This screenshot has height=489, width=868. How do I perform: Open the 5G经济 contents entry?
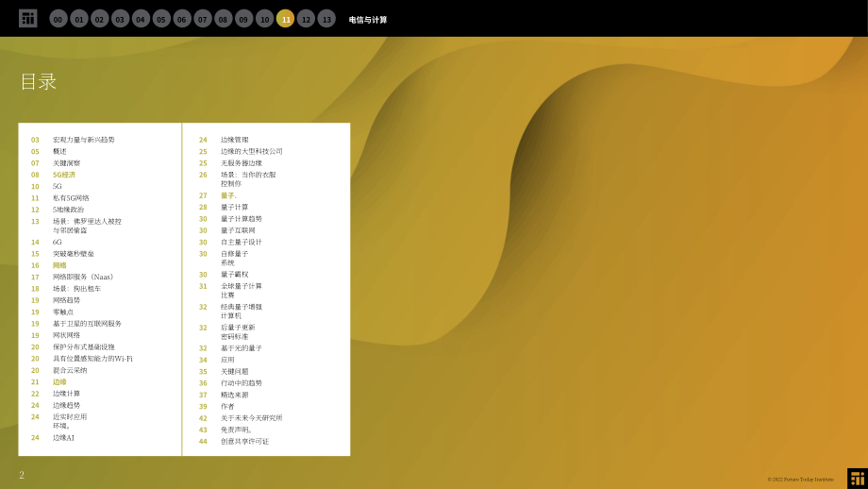point(64,175)
